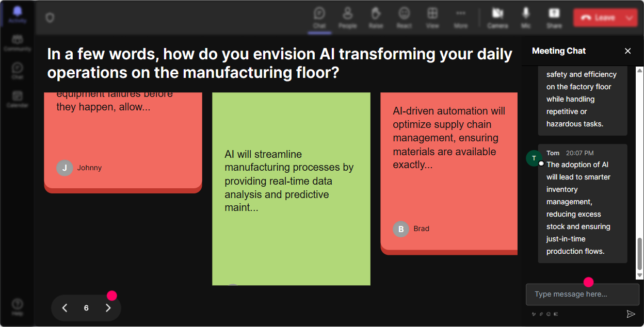The width and height of the screenshot is (644, 327).
Task: Click the Meeting Chat scrollbar thumb
Action: (640, 254)
